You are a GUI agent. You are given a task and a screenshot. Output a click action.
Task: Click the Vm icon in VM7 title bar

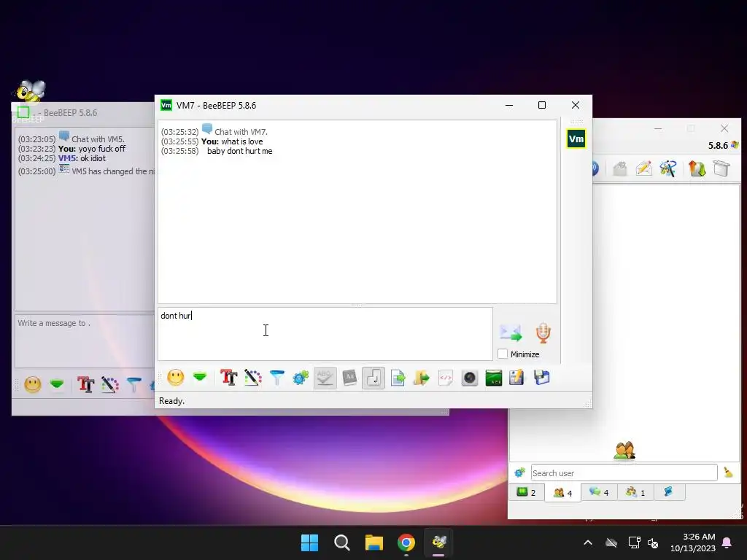(166, 105)
